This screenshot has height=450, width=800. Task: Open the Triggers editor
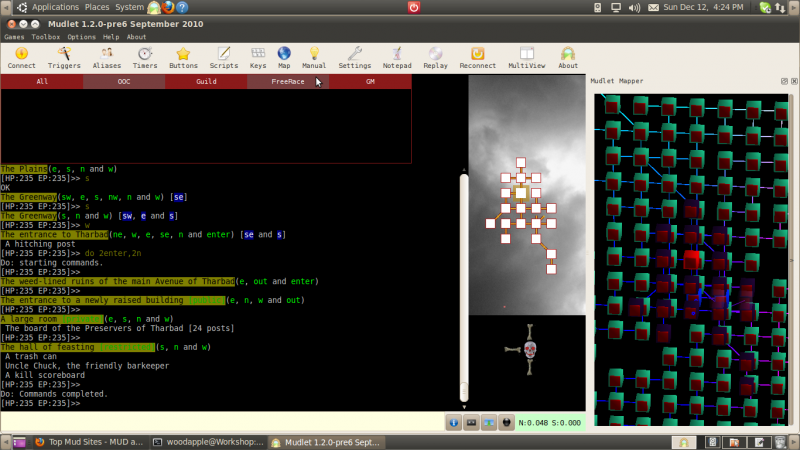[64, 58]
